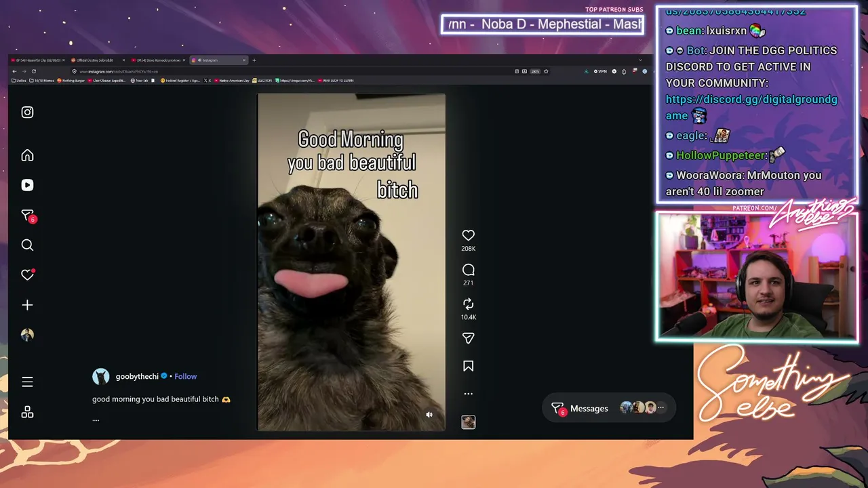Go back in browser history
The image size is (868, 488).
[x=14, y=71]
